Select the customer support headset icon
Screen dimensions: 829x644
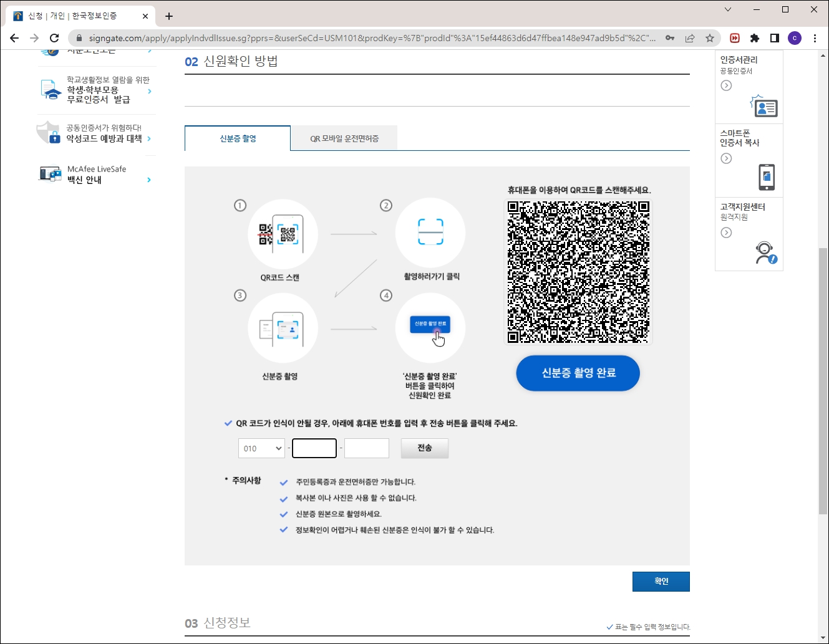(765, 253)
